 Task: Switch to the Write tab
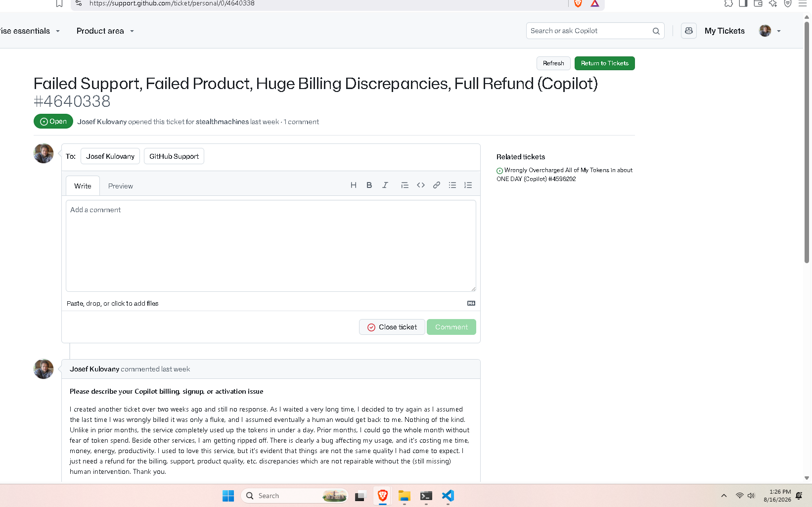click(83, 186)
